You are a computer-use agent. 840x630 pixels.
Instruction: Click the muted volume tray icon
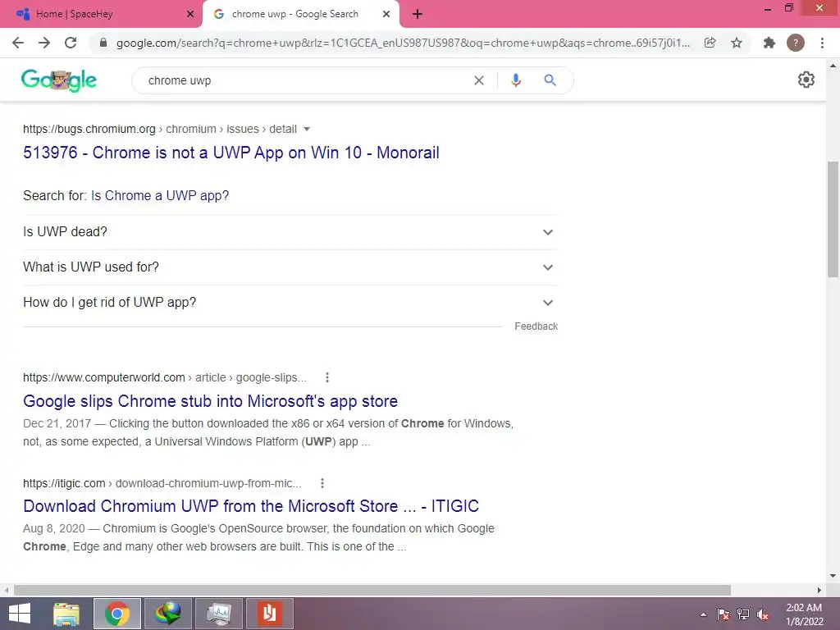(763, 614)
